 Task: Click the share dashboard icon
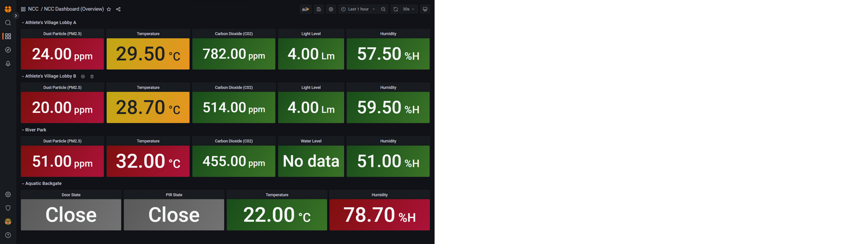118,9
